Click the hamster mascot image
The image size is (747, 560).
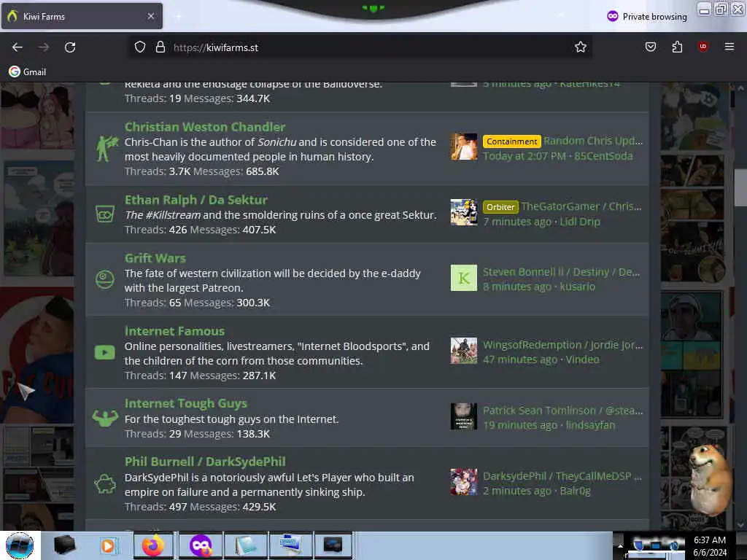pyautogui.click(x=710, y=480)
